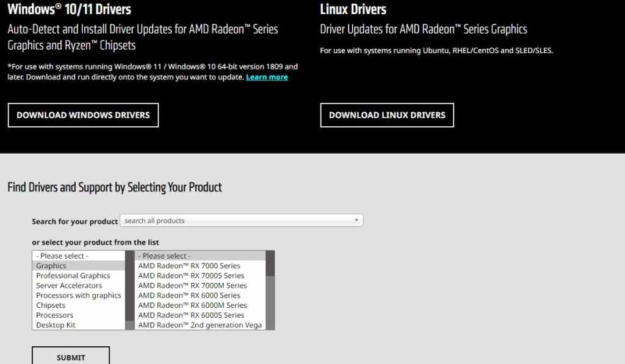
Task: Select AMD Radeon 2nd generation Vega
Action: pyautogui.click(x=200, y=325)
